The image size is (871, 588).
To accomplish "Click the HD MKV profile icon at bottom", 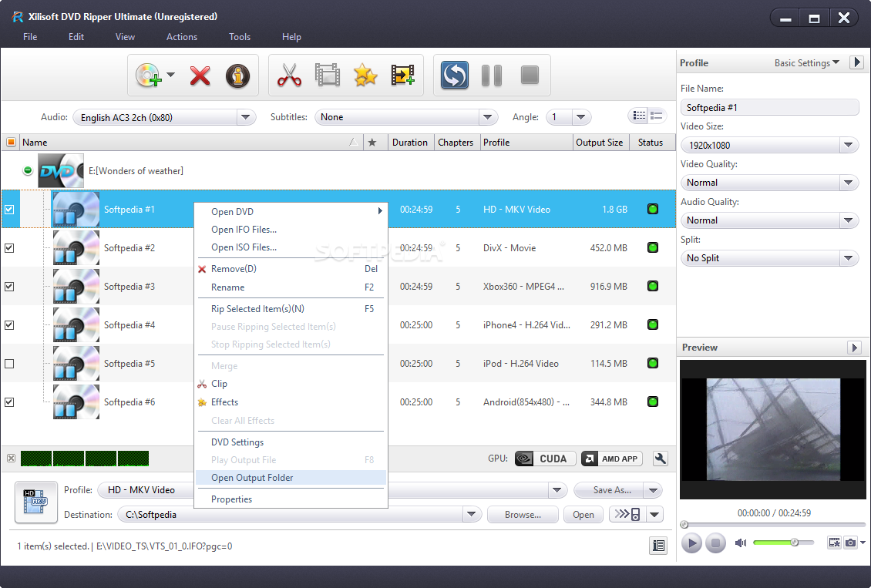I will [x=36, y=502].
